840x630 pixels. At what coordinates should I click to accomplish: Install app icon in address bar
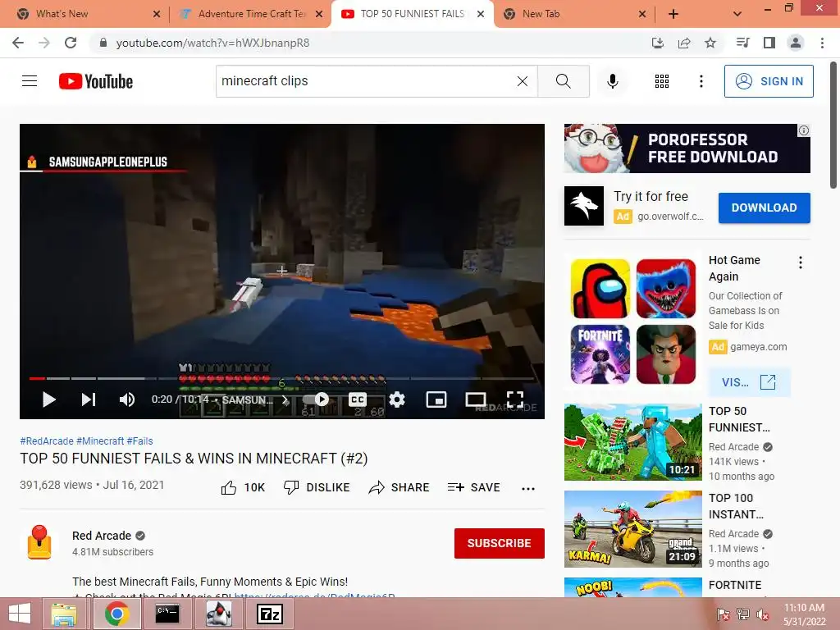click(657, 43)
